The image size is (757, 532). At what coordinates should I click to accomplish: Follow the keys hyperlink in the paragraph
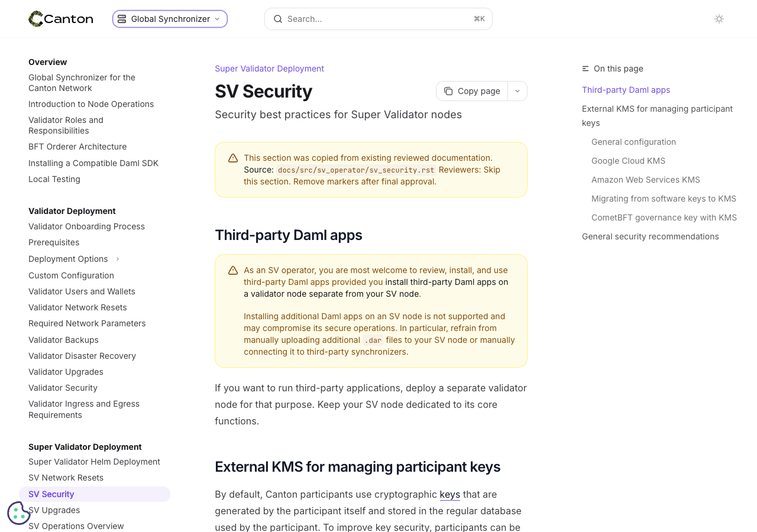[x=450, y=494]
